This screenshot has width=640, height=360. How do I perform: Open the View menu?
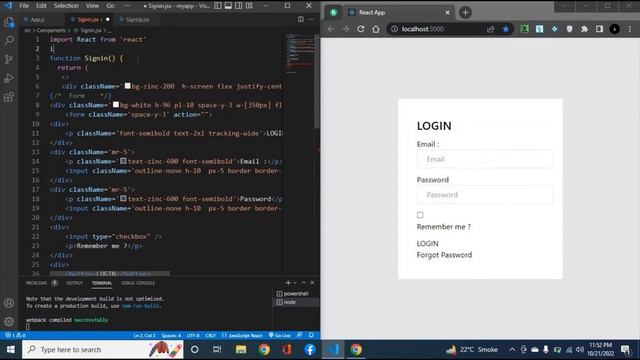(x=92, y=6)
